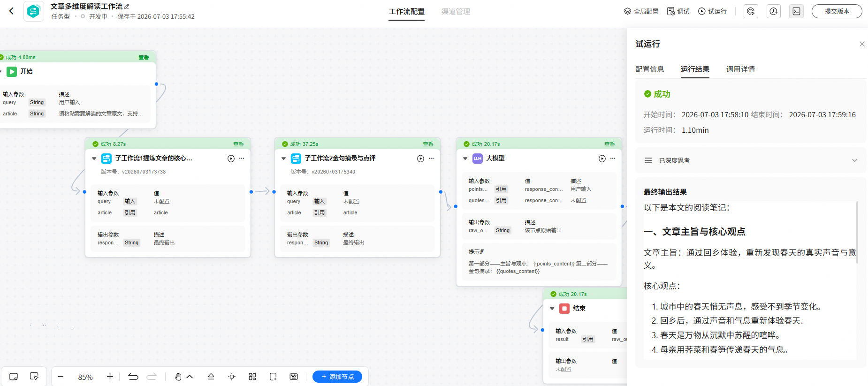Click the prompt text in 大模型 node
Viewport: 868px width, 386px height.
(x=538, y=267)
